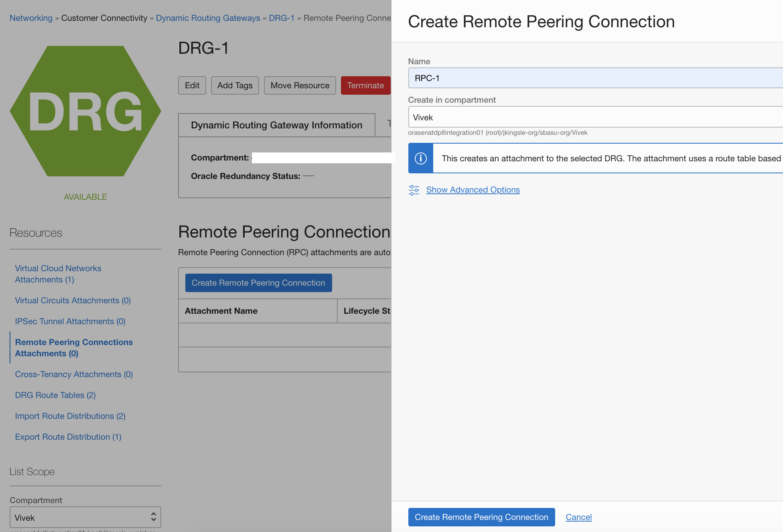Click the advanced options filter icon
The height and width of the screenshot is (532, 783).
[414, 190]
